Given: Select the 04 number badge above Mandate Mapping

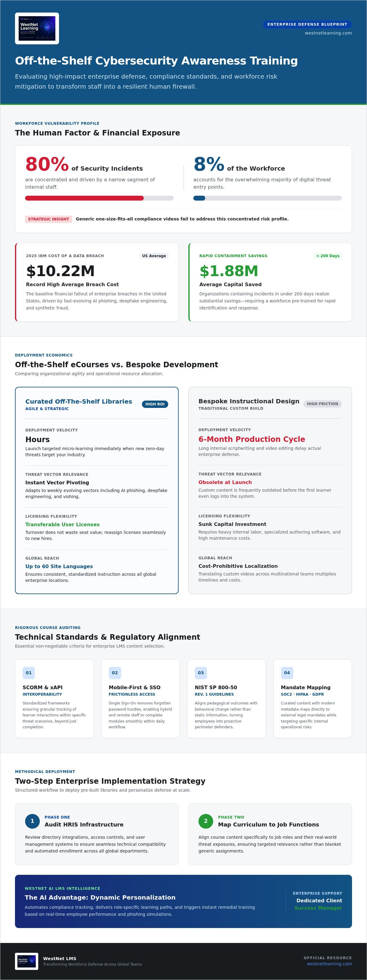Looking at the screenshot, I should tap(287, 673).
